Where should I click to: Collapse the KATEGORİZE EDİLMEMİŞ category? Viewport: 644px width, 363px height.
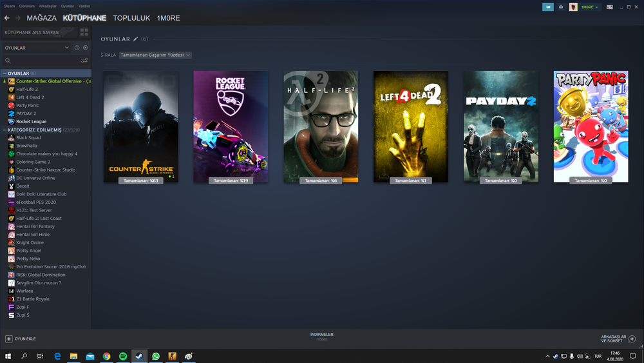point(5,130)
